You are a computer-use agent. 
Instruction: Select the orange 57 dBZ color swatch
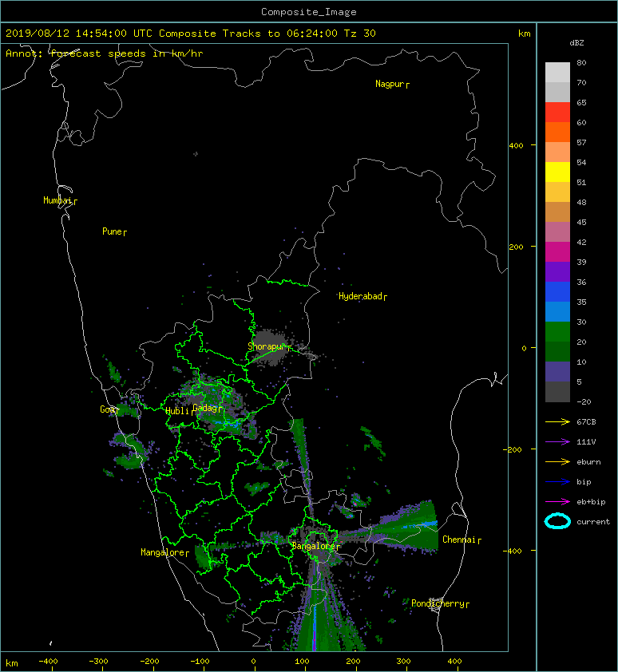point(557,132)
